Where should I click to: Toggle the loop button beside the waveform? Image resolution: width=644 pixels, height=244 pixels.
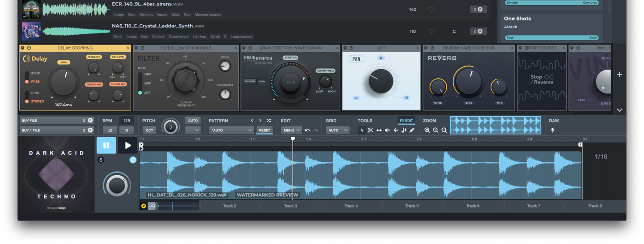133,160
